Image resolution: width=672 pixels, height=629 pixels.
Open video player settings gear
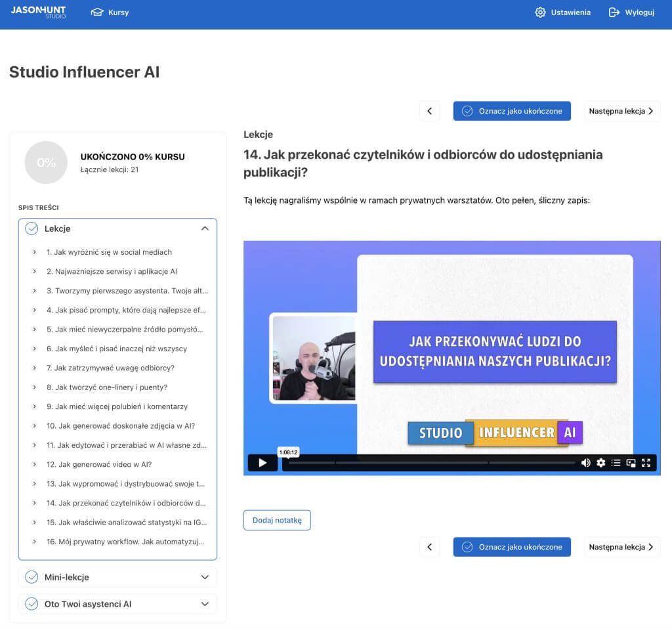[600, 463]
